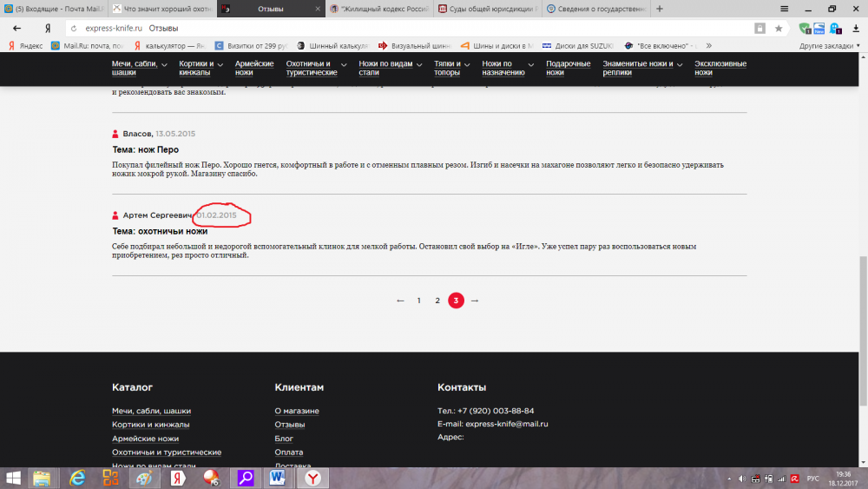Open the "Подарочные ножи" menu item
868x489 pixels.
click(568, 68)
